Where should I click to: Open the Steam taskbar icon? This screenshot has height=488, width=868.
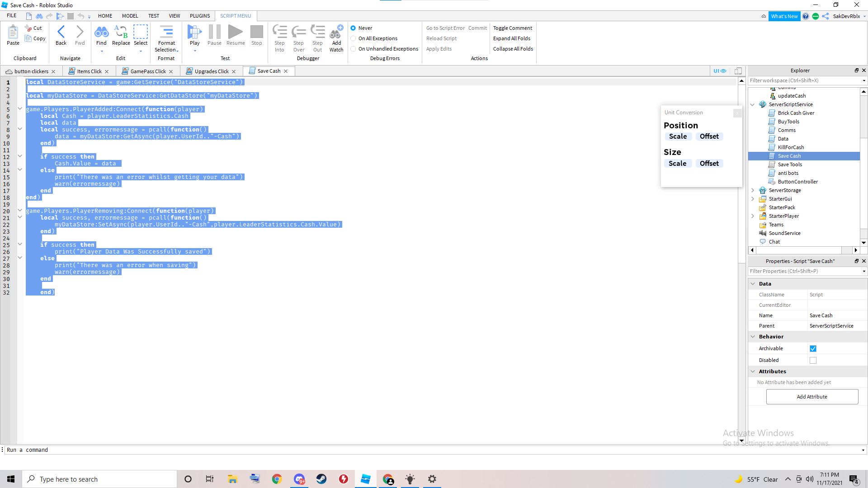tap(321, 479)
